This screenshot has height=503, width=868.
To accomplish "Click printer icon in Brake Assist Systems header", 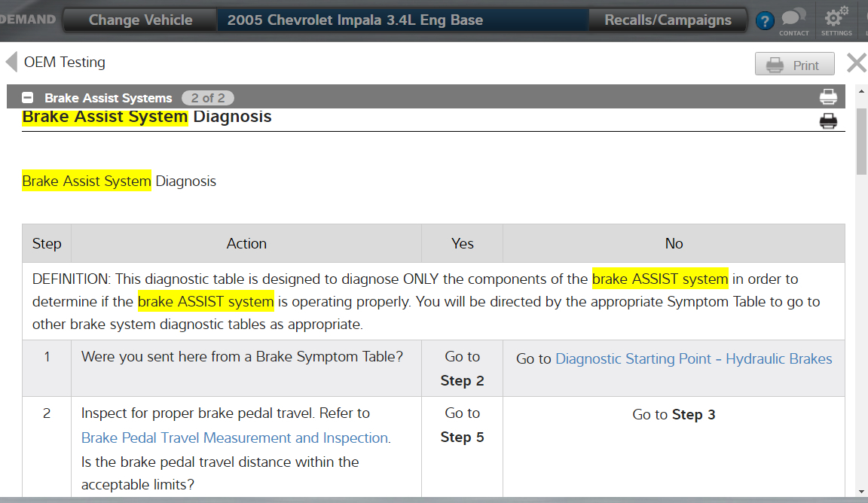I will pyautogui.click(x=828, y=97).
